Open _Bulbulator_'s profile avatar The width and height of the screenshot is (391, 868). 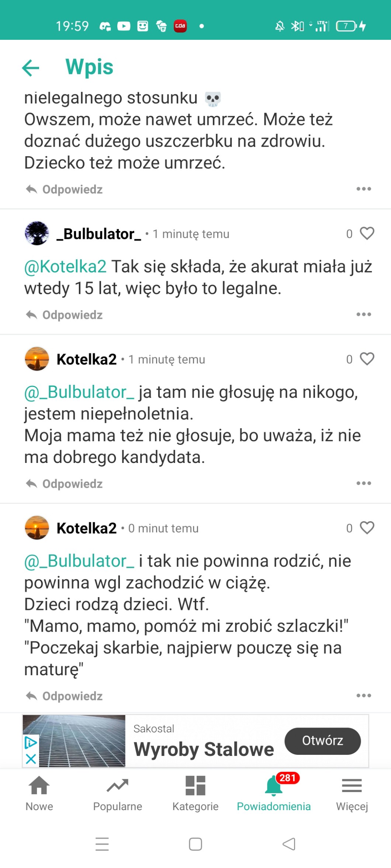(x=37, y=234)
